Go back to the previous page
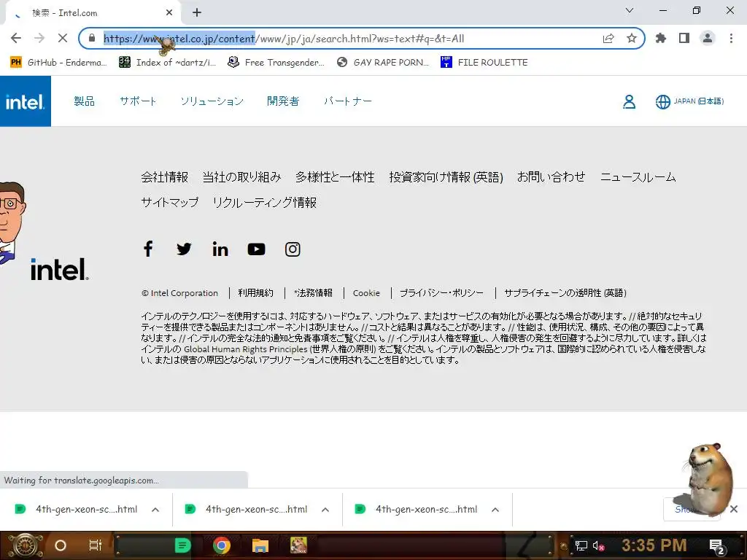This screenshot has width=747, height=560. pyautogui.click(x=16, y=38)
